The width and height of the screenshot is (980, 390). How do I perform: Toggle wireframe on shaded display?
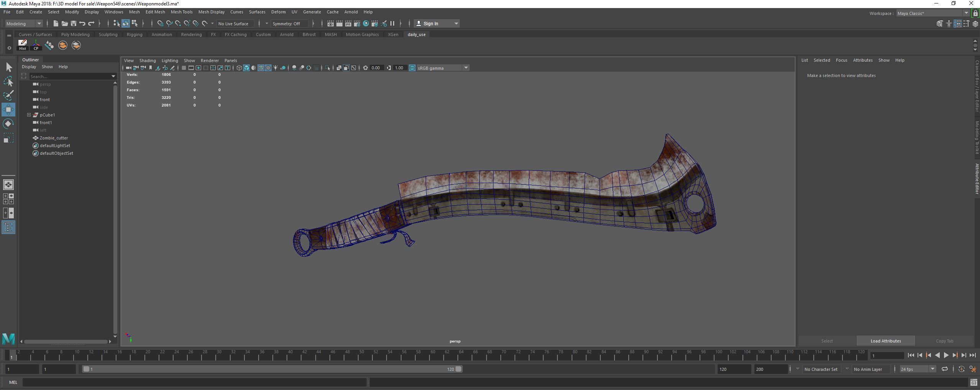click(261, 68)
